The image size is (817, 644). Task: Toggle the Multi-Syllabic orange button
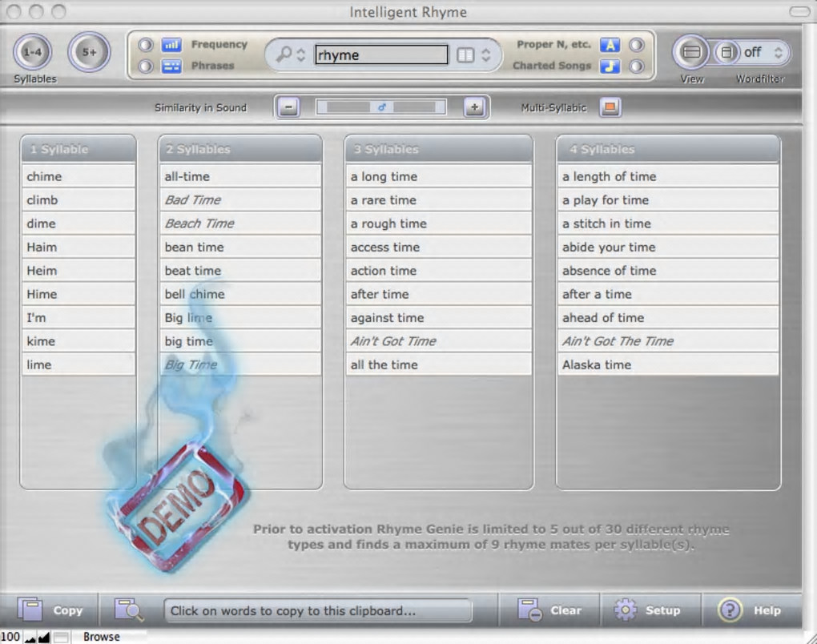tap(610, 107)
